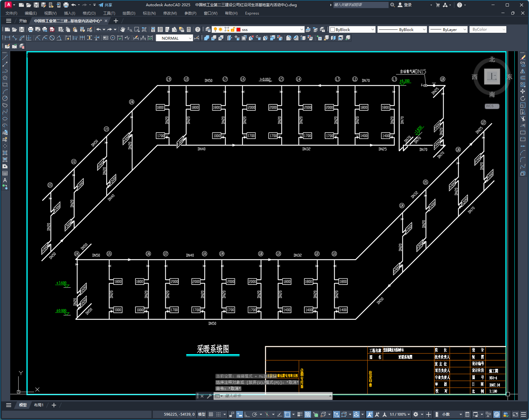Select the Circle draw tool
This screenshot has height=420, width=529.
point(5,98)
